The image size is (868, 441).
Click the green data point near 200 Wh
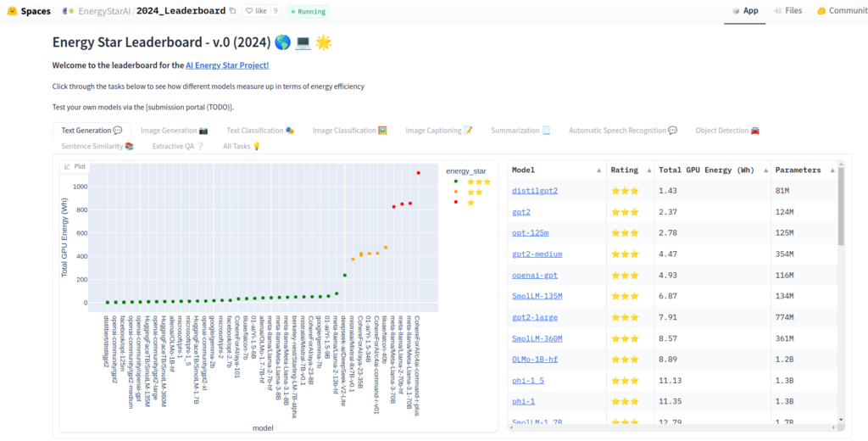tap(344, 276)
